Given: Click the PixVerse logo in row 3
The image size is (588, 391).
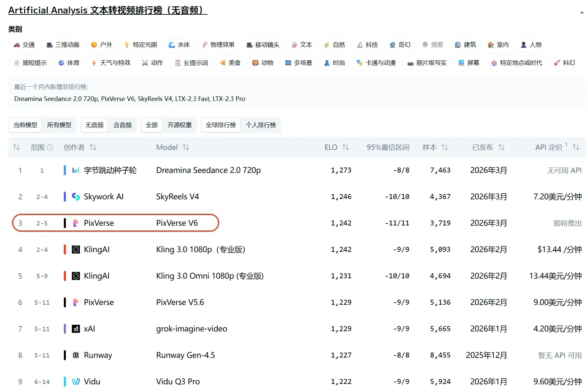Looking at the screenshot, I should (x=76, y=223).
